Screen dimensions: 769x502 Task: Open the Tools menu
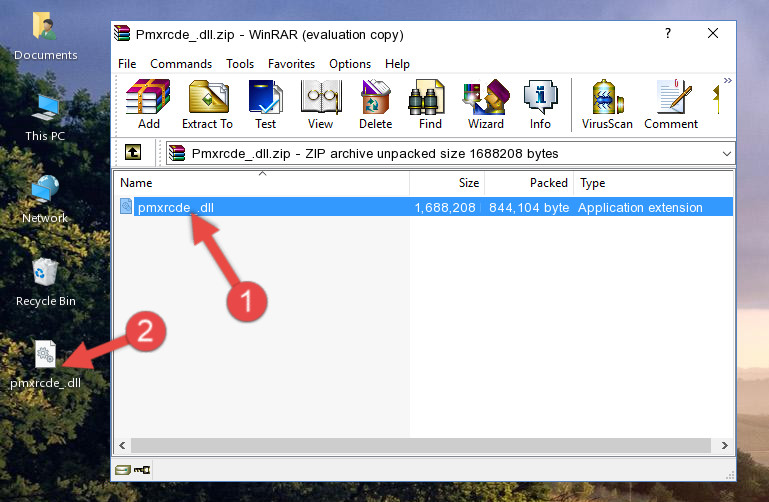[240, 64]
